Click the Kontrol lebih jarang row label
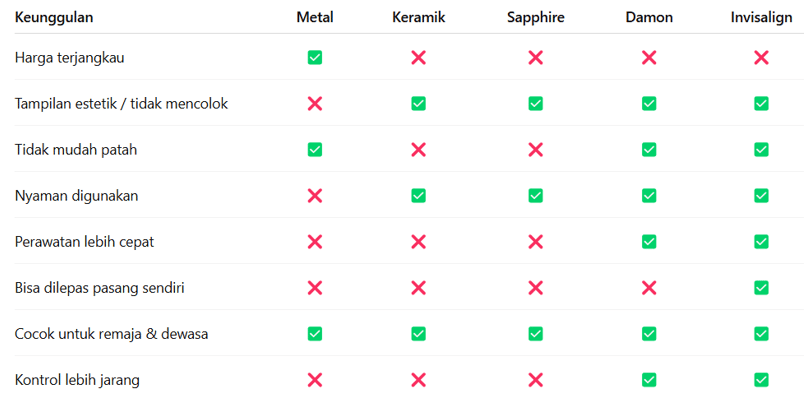 click(x=77, y=380)
